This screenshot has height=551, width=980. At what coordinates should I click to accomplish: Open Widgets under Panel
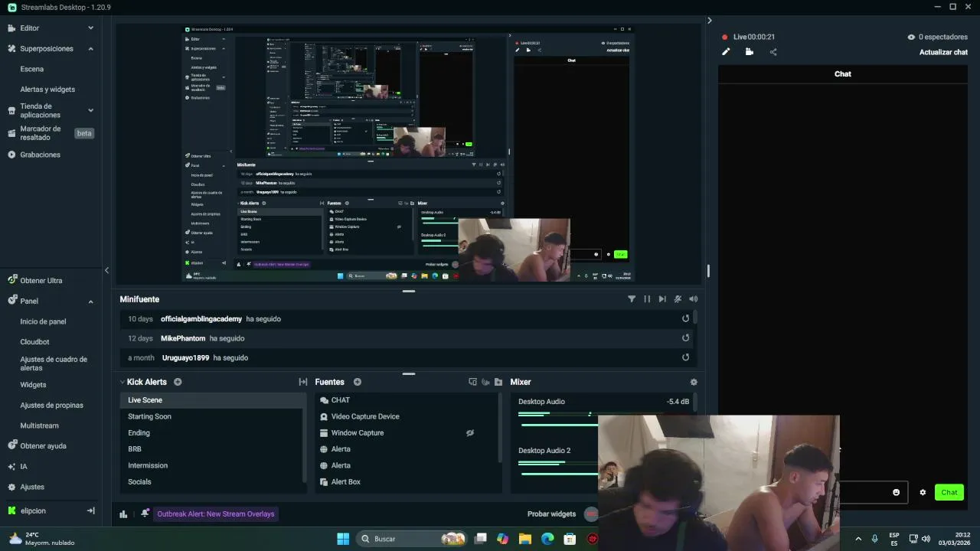pyautogui.click(x=33, y=385)
